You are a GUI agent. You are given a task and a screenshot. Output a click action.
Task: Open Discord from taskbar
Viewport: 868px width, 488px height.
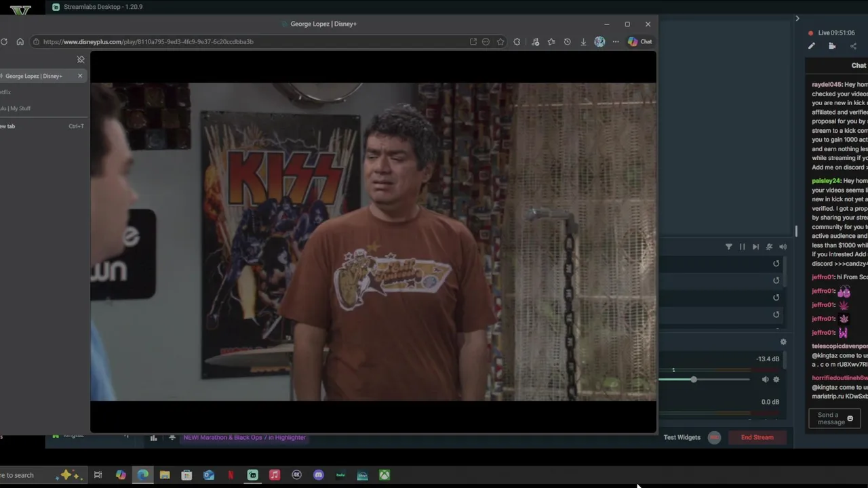(319, 475)
